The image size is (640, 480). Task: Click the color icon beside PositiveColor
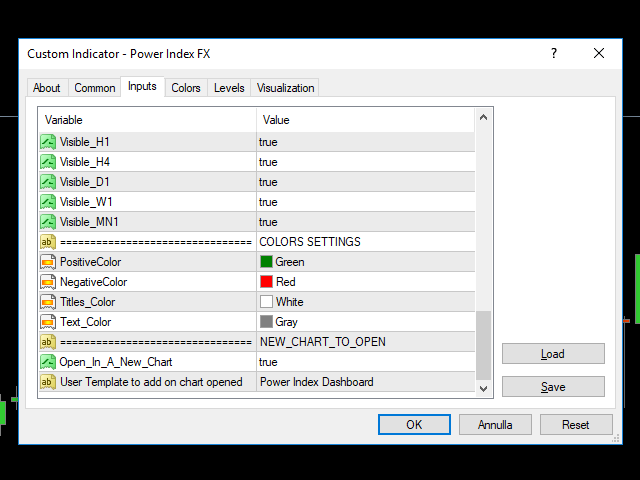tap(47, 262)
